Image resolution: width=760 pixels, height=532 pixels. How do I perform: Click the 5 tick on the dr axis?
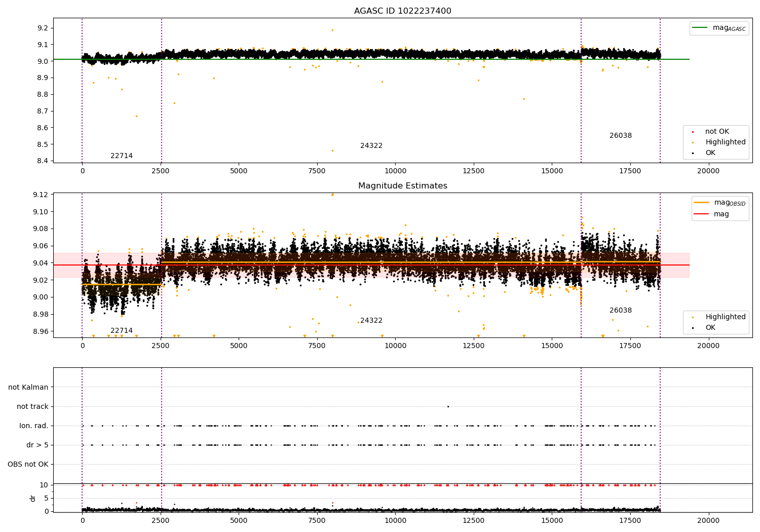tap(47, 499)
